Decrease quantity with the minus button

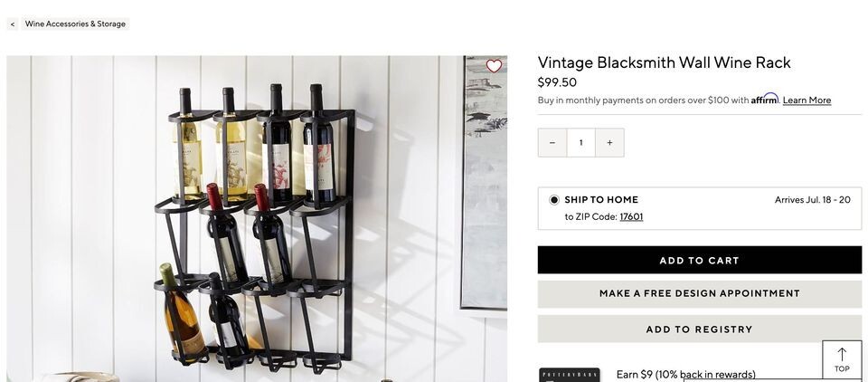pyautogui.click(x=552, y=142)
